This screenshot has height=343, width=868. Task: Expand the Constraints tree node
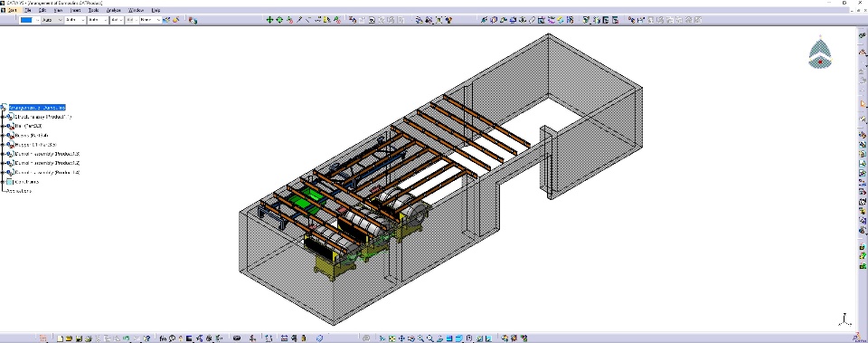point(3,182)
